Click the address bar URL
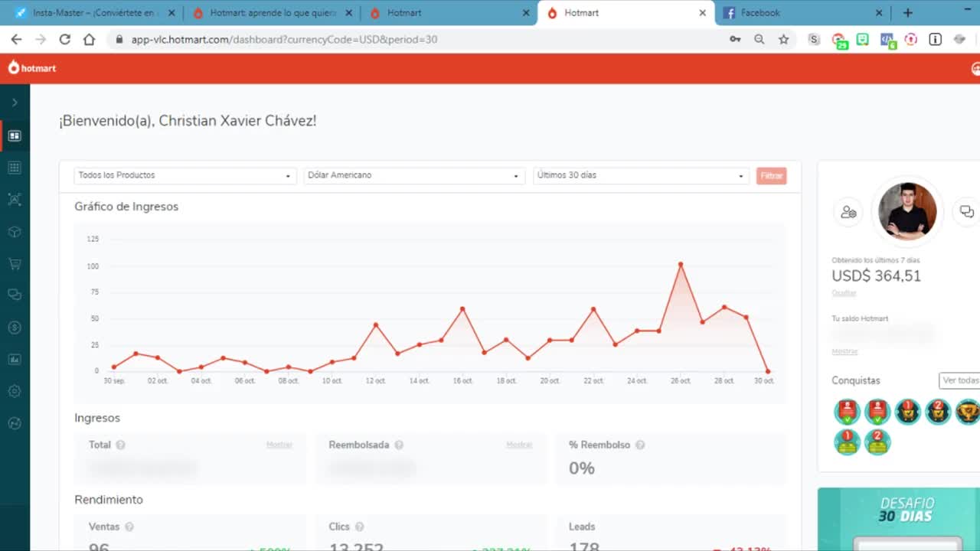980x551 pixels. (284, 39)
